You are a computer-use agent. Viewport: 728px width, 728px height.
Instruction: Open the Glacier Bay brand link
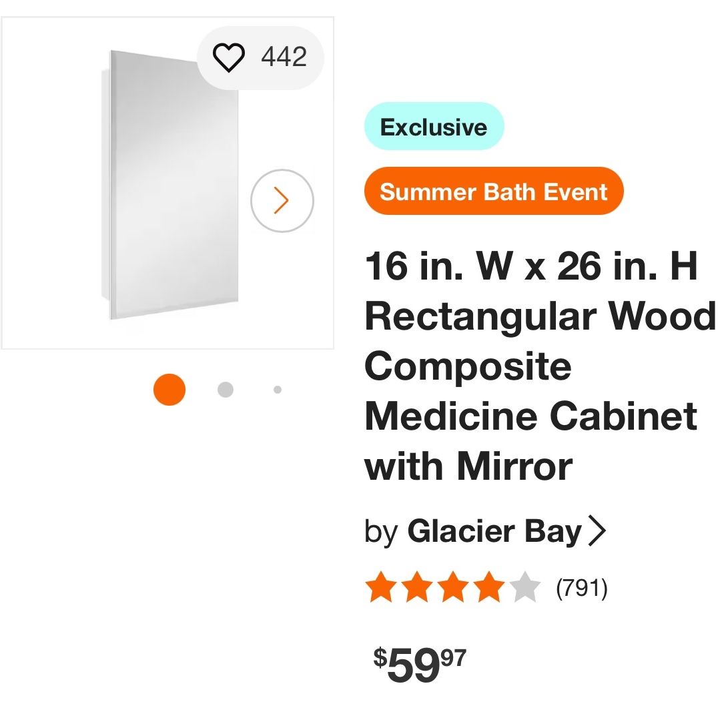click(x=494, y=530)
